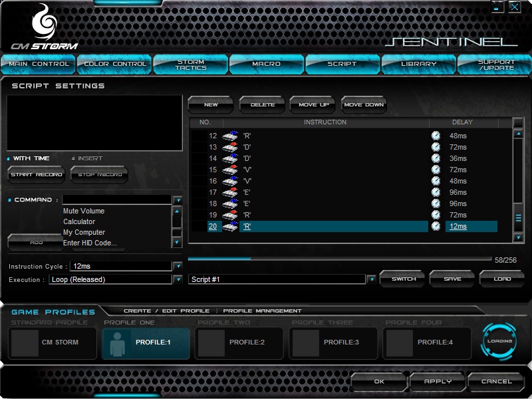Open the Profile Management link

point(262,311)
